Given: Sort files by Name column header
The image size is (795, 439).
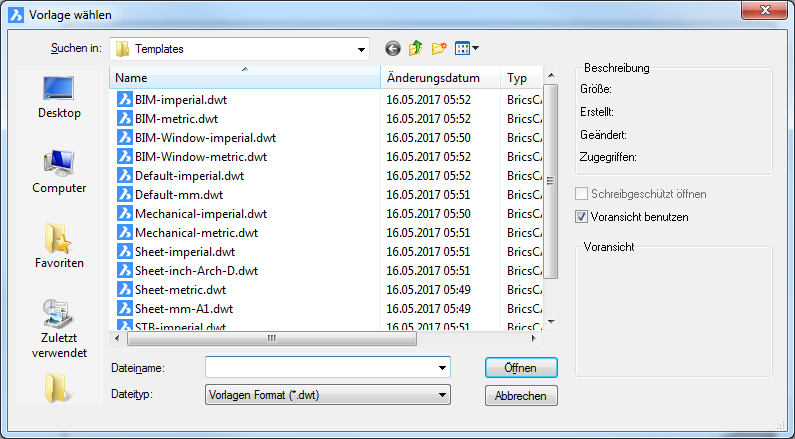Looking at the screenshot, I should pos(244,78).
